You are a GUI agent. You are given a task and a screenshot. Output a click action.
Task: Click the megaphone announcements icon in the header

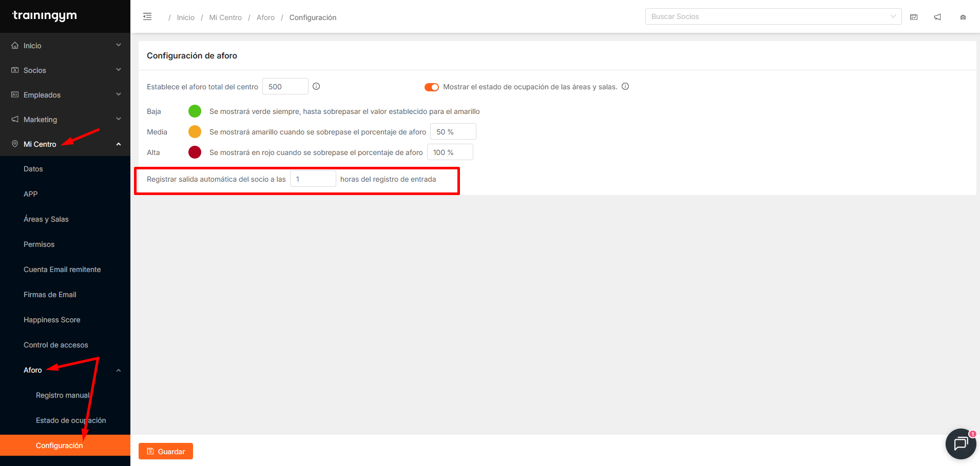937,17
